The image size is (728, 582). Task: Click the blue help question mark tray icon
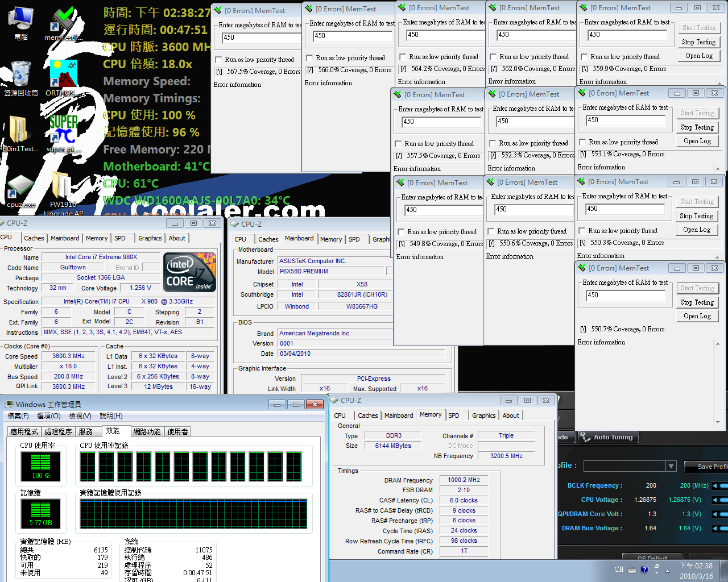(644, 569)
